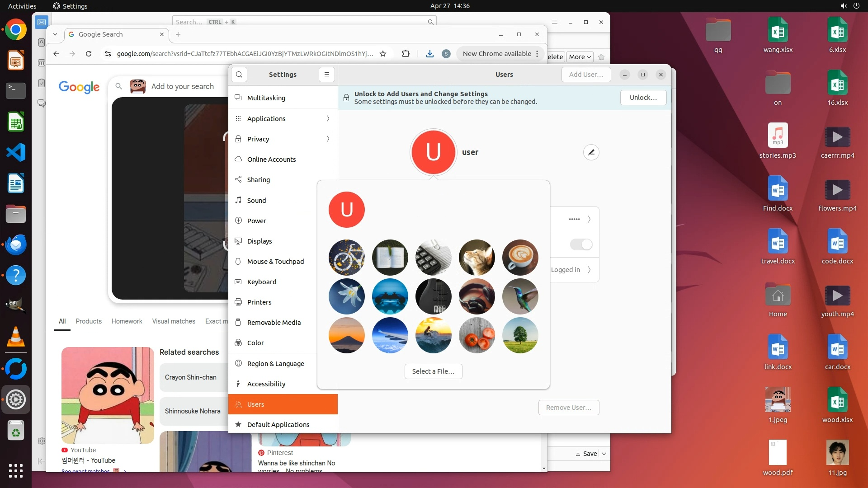Screen dimensions: 868x488
Task: Toggle the switch in the user settings
Action: [x=581, y=244]
